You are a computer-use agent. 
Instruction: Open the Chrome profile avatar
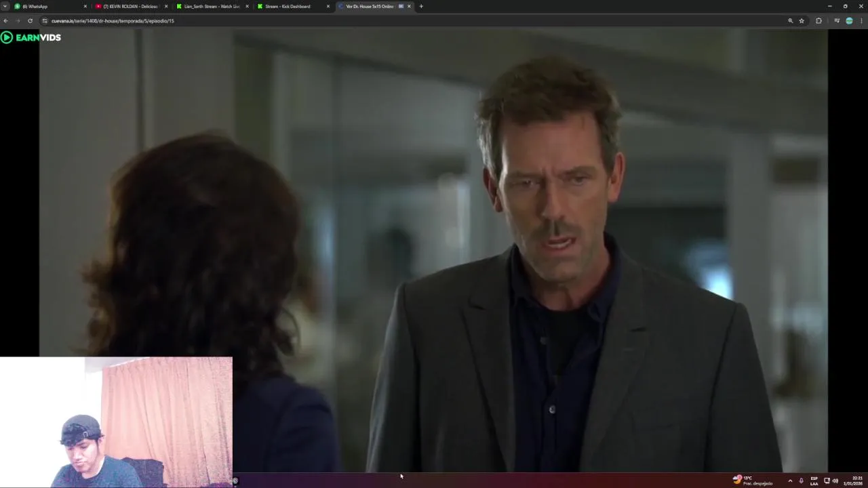[x=849, y=21]
